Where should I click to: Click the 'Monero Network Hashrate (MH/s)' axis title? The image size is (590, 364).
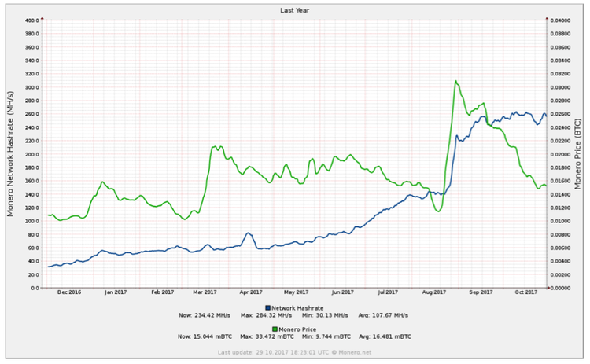click(10, 154)
